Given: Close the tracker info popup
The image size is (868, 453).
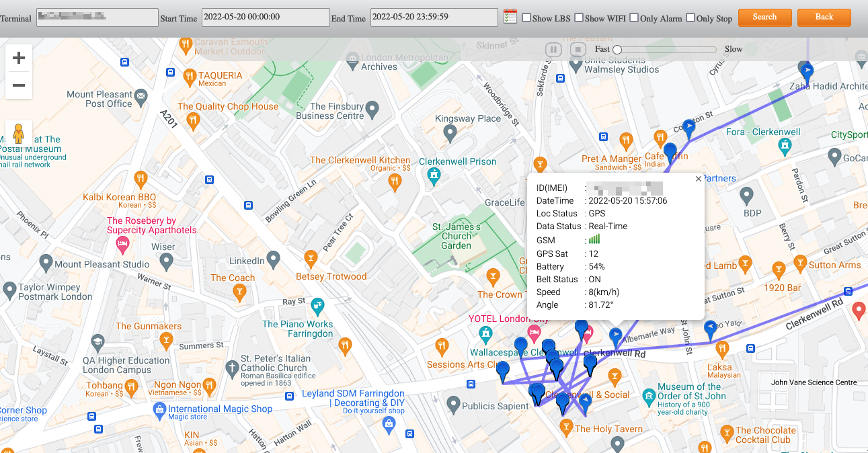Looking at the screenshot, I should (698, 179).
